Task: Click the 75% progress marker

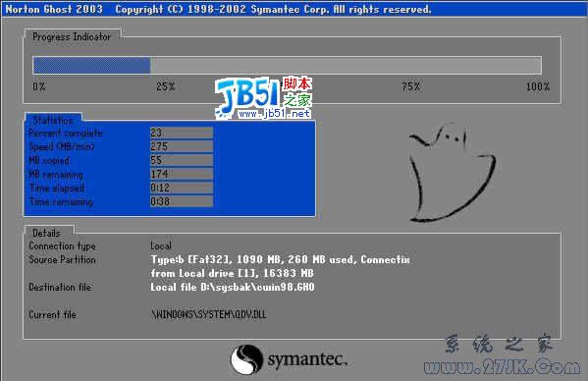Action: [411, 86]
